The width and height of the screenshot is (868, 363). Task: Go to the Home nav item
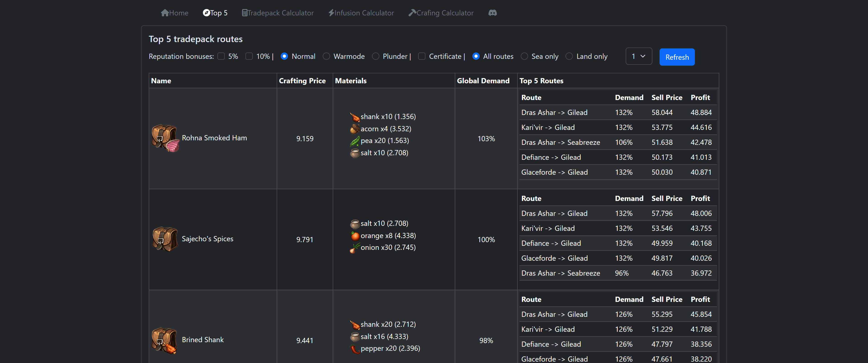[x=175, y=13]
